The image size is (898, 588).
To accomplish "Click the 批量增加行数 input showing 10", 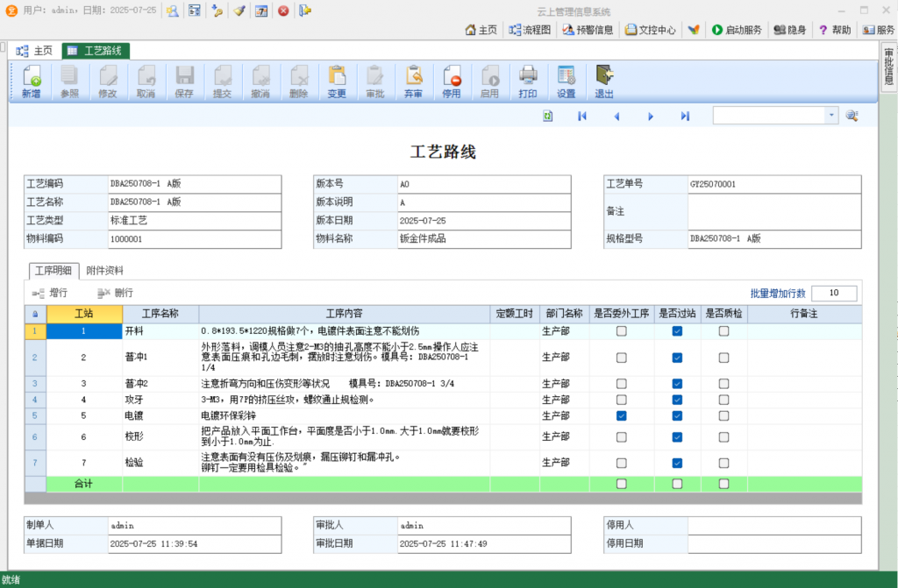I will (x=834, y=294).
